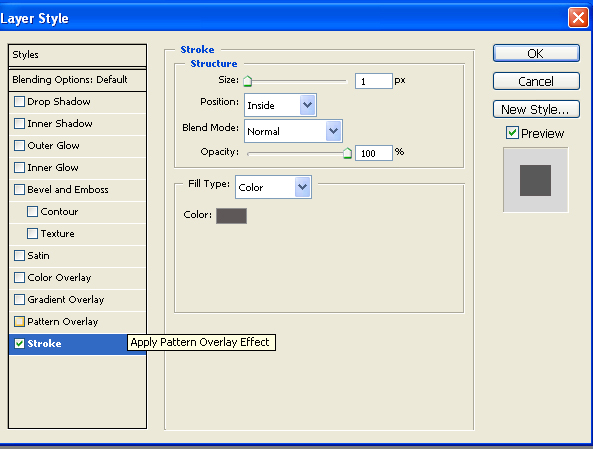The image size is (593, 449).
Task: Open the Position dropdown showing Inside
Action: tap(280, 105)
